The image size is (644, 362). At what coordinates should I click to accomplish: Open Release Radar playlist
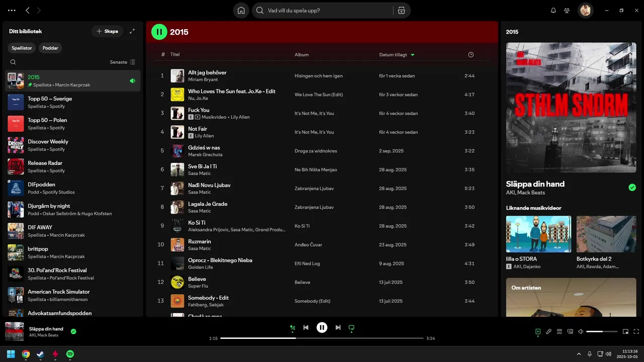click(73, 166)
